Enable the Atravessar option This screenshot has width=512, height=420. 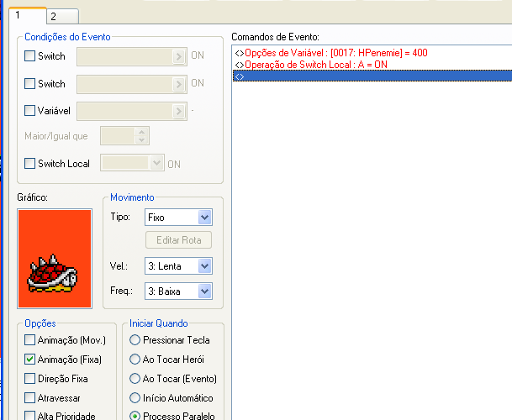[29, 398]
